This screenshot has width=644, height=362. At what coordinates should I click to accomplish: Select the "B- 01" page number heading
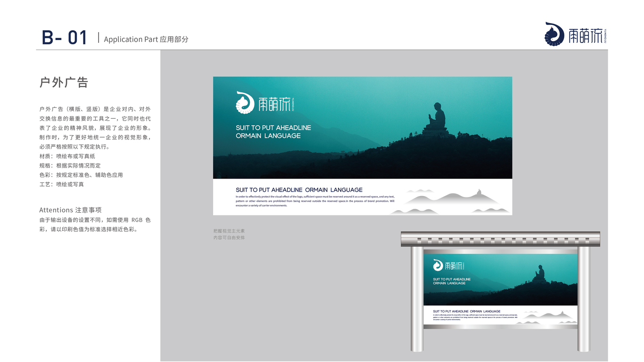pyautogui.click(x=65, y=38)
